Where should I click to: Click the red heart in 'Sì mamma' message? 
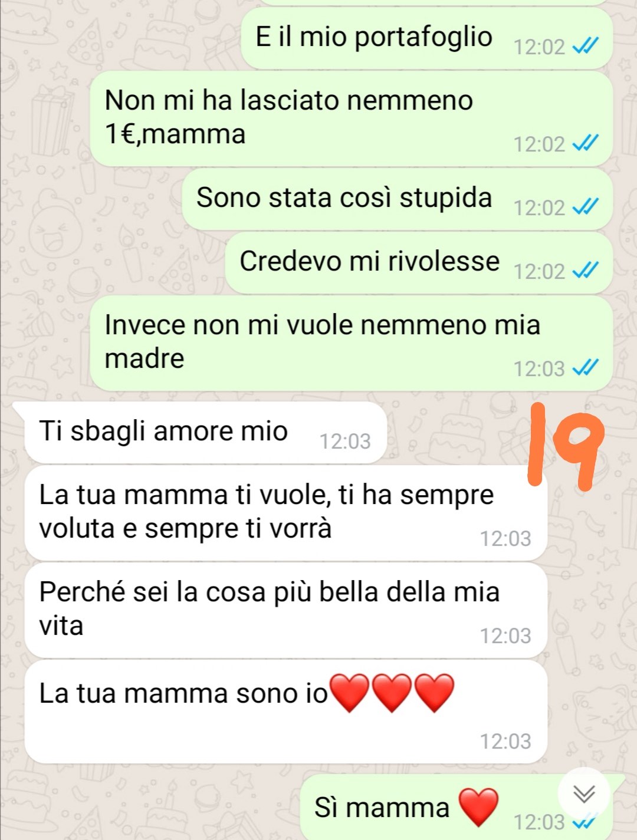[478, 808]
